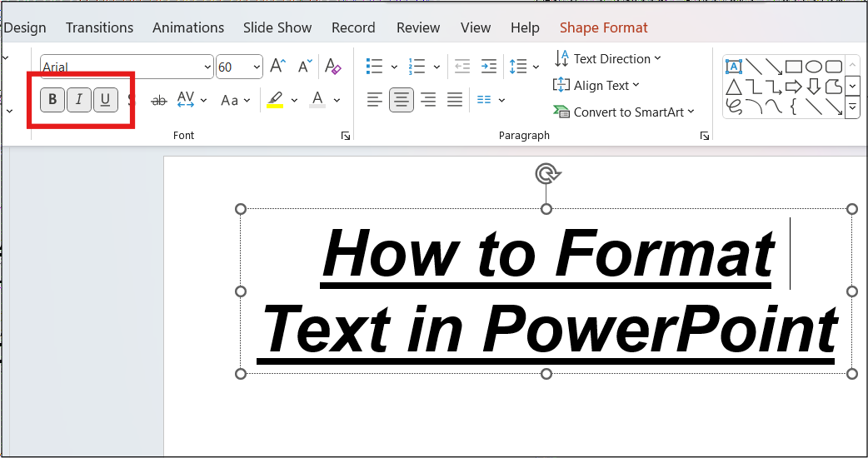Click the Change Case Aa icon

(x=229, y=100)
